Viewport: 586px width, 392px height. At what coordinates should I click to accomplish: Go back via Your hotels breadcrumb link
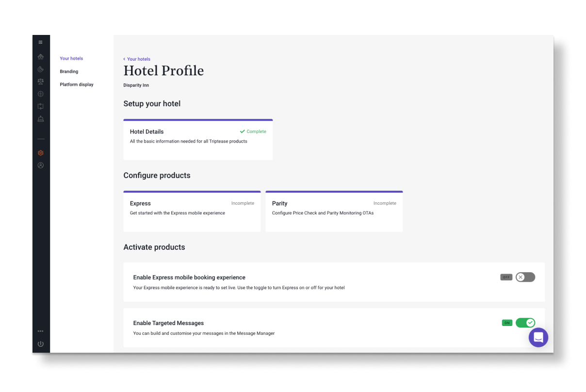pyautogui.click(x=137, y=59)
